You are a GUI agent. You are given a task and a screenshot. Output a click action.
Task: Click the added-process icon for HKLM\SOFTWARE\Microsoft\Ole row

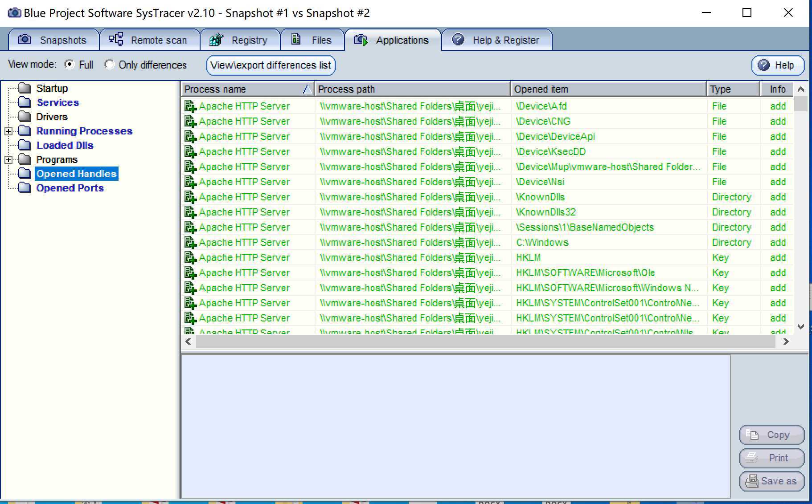tap(190, 273)
